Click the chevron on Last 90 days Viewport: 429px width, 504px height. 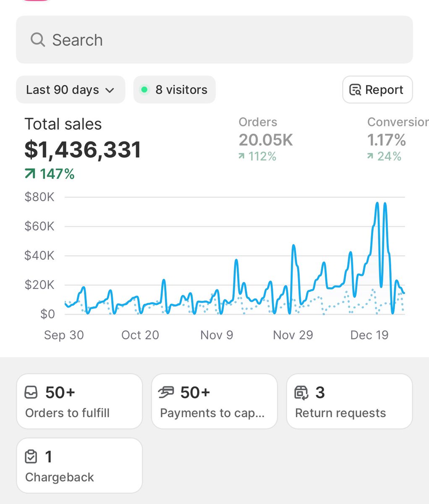(x=110, y=90)
